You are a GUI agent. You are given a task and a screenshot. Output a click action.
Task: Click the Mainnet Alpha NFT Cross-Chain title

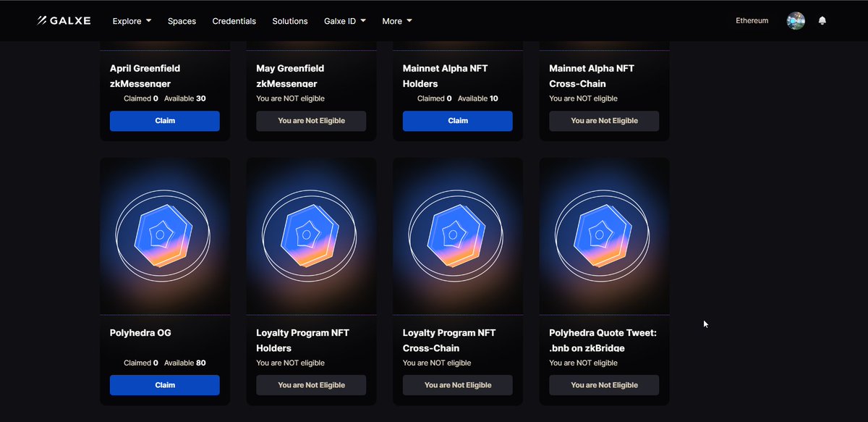tap(590, 75)
